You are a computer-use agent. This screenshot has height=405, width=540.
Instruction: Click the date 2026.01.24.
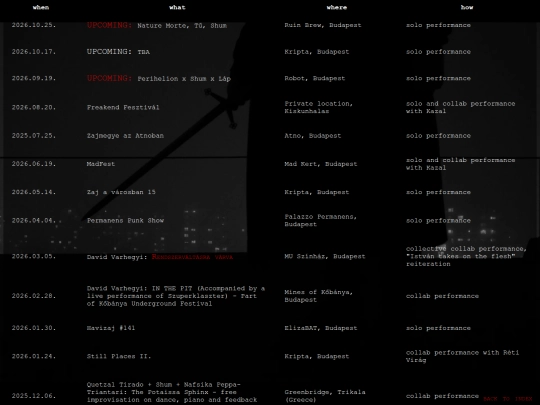click(34, 356)
